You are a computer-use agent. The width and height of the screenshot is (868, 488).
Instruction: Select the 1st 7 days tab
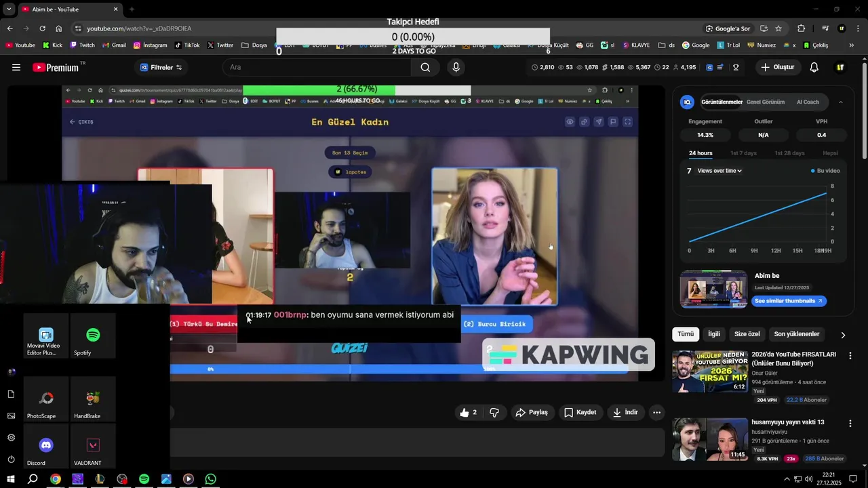(743, 153)
